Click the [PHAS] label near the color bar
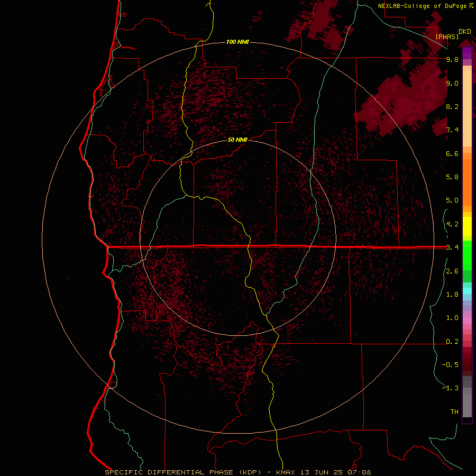 click(x=447, y=36)
